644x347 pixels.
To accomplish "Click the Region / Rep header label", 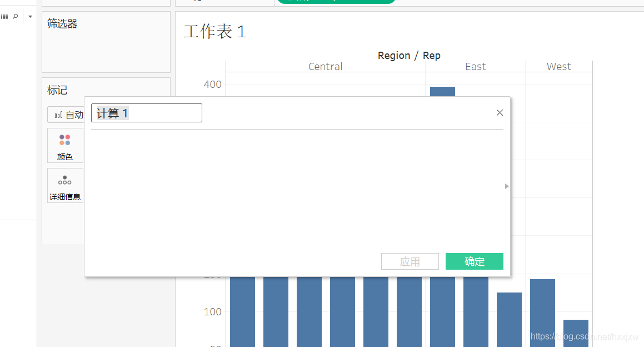I will tap(409, 56).
